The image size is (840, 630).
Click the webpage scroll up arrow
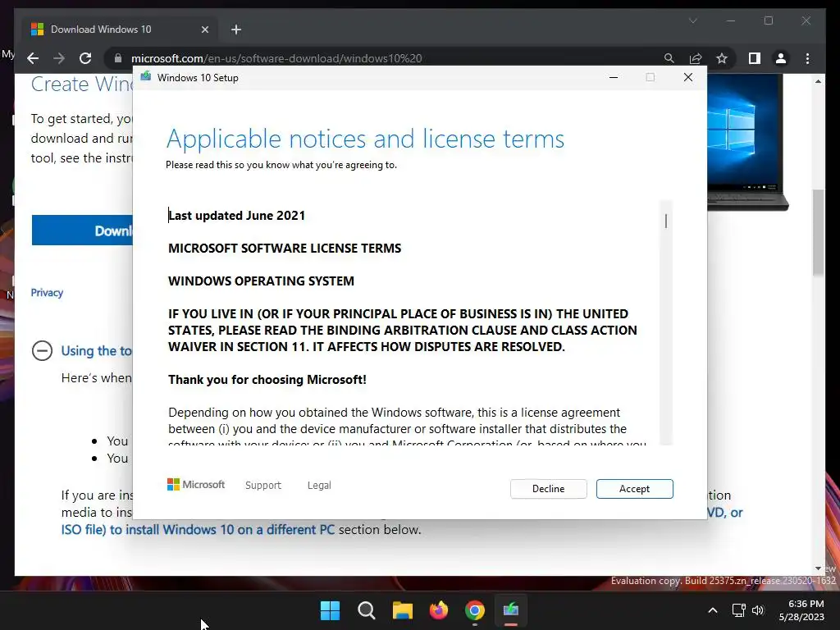[818, 81]
